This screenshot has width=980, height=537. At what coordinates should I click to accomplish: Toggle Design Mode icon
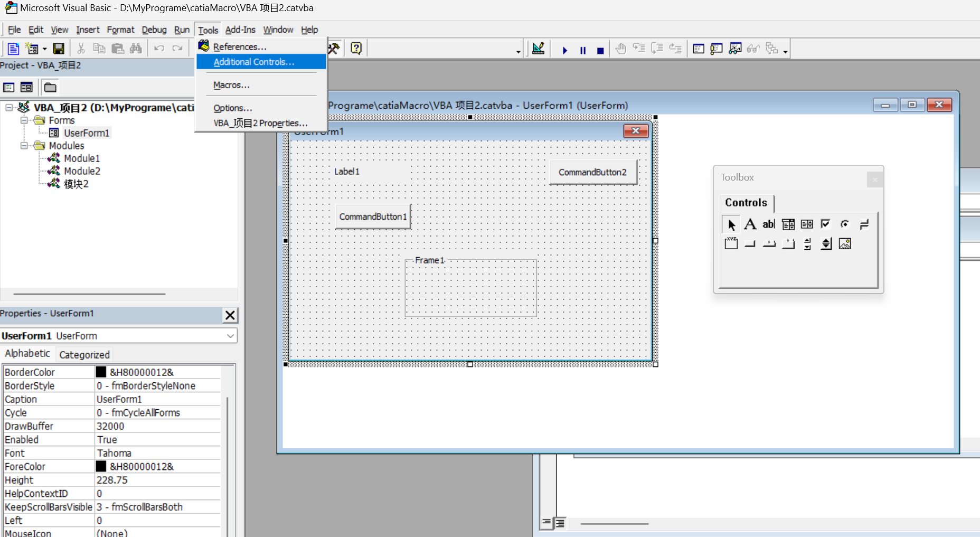tap(538, 49)
